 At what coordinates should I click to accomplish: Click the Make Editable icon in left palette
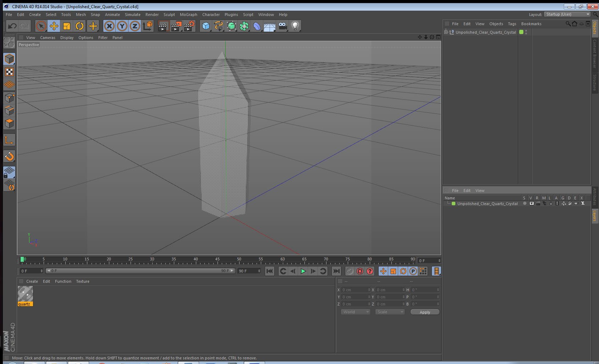pos(9,43)
